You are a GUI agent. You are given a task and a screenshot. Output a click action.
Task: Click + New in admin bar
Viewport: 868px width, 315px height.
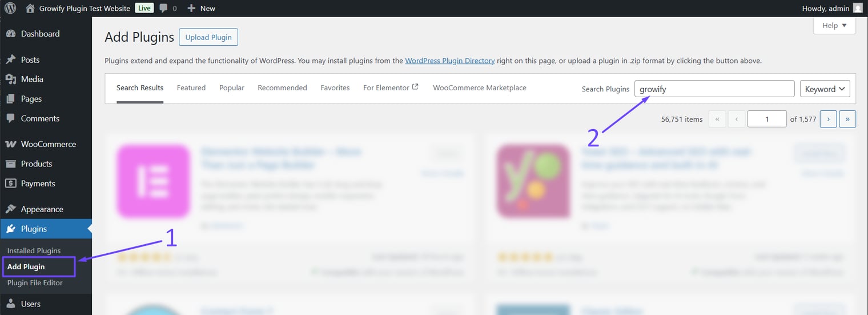(201, 8)
